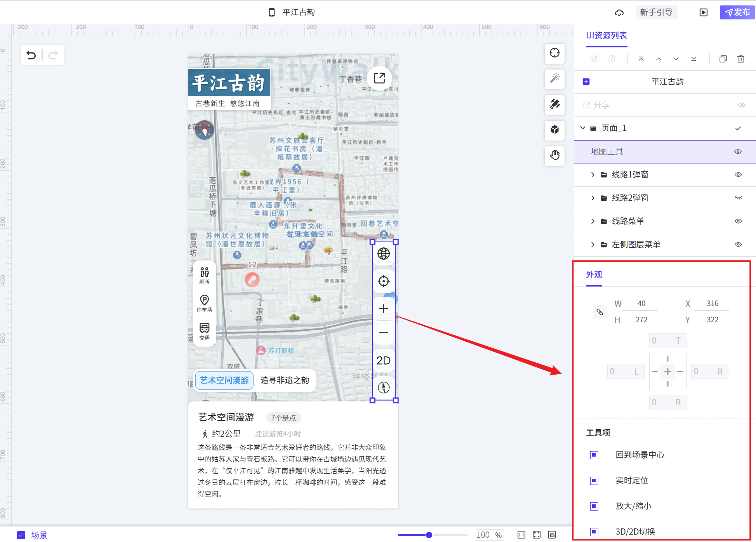Click the 停车场 layer button
The height and width of the screenshot is (542, 756).
[x=205, y=303]
